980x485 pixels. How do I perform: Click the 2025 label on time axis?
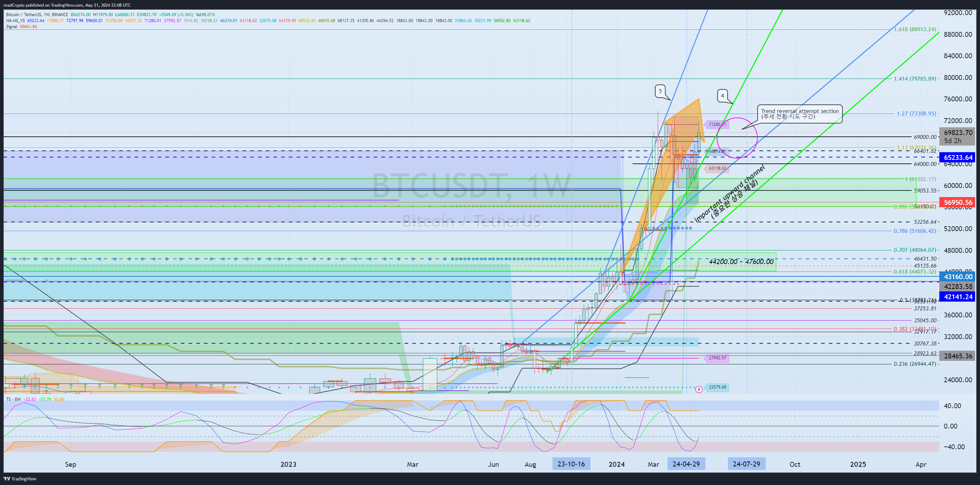click(x=858, y=464)
